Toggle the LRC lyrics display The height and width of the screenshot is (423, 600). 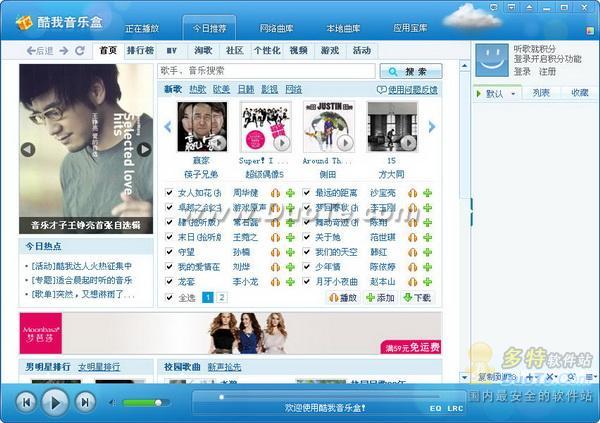click(455, 408)
